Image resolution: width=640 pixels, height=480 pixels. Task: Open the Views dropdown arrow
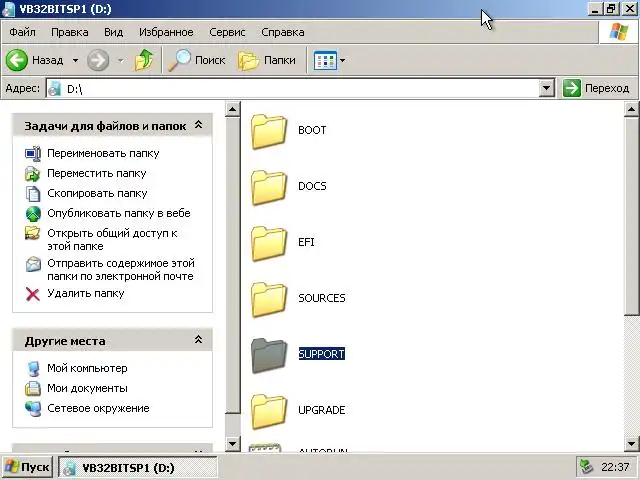tap(342, 60)
